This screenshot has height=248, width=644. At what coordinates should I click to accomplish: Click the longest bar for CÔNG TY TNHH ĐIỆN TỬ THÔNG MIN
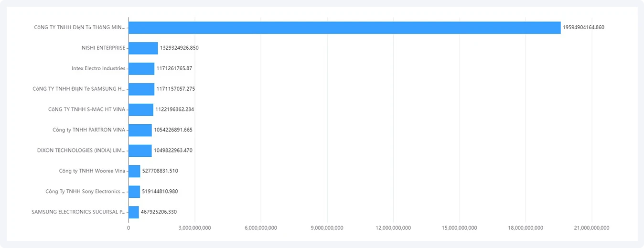point(344,27)
